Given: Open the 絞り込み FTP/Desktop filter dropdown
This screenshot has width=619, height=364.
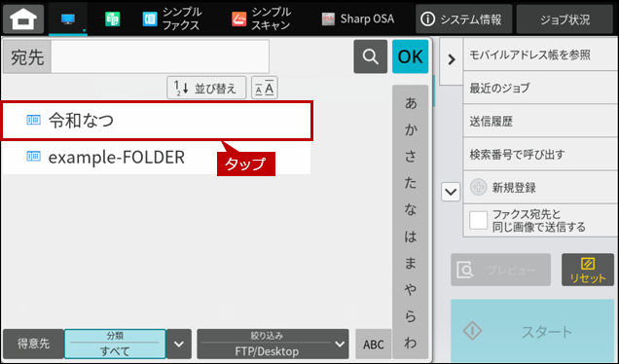Looking at the screenshot, I should click(273, 344).
